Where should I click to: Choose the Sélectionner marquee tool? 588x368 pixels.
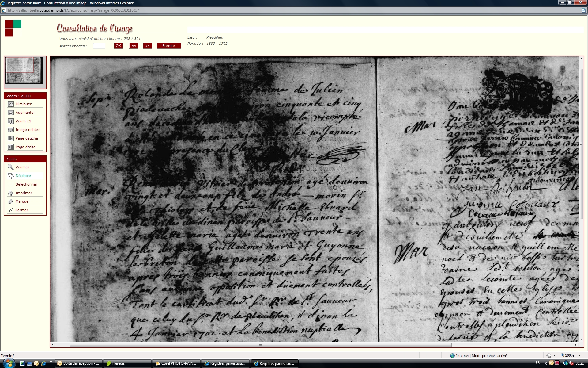coord(11,185)
